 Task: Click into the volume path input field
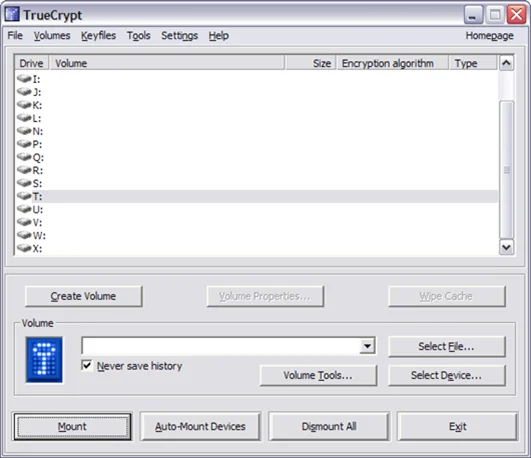coord(220,346)
